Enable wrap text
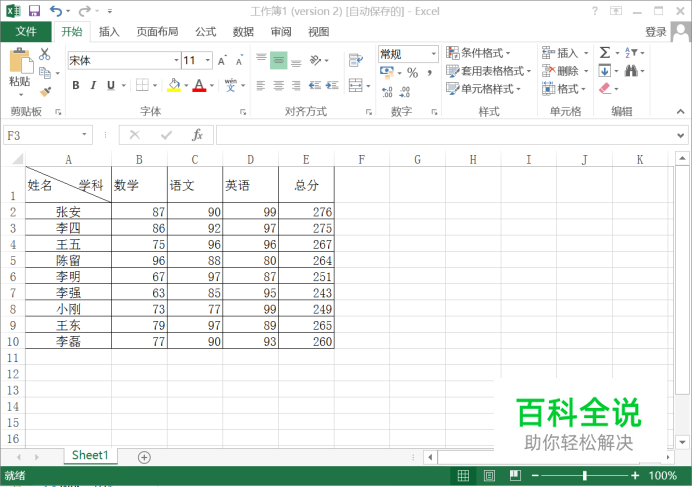The height and width of the screenshot is (487, 692). click(x=355, y=60)
